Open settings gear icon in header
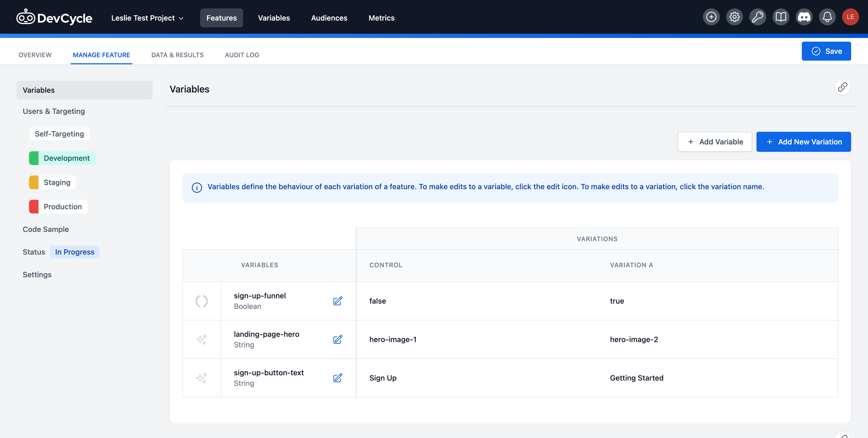The height and width of the screenshot is (438, 868). 734,17
